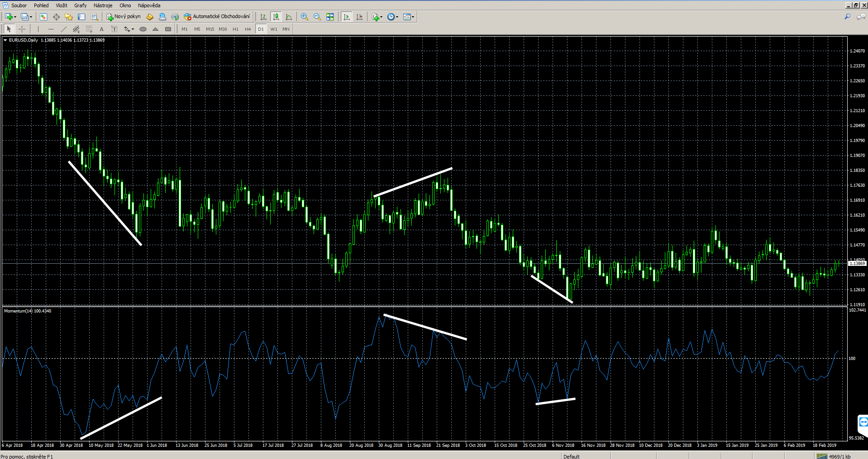The image size is (868, 459).
Task: Show the Terminal panel icon
Action: (81, 17)
